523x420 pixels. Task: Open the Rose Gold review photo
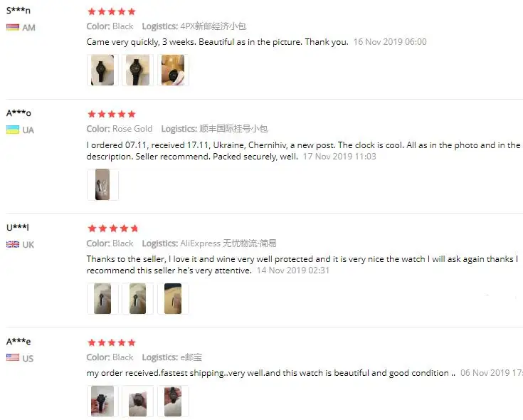tap(102, 184)
